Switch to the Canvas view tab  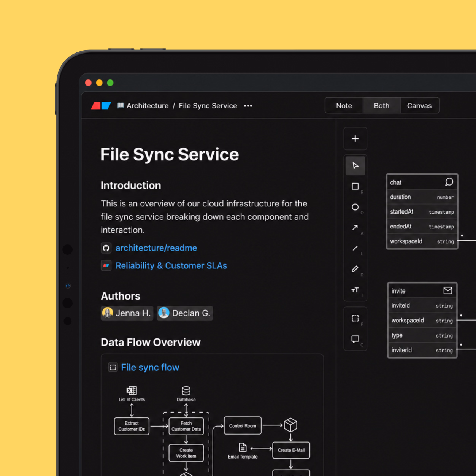pos(419,106)
